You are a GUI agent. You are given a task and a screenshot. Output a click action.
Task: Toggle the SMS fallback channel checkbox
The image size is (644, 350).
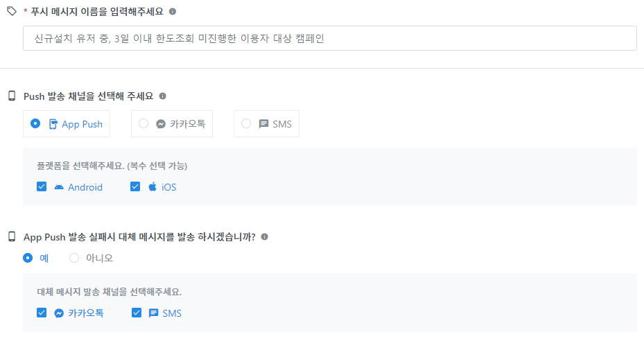click(136, 313)
